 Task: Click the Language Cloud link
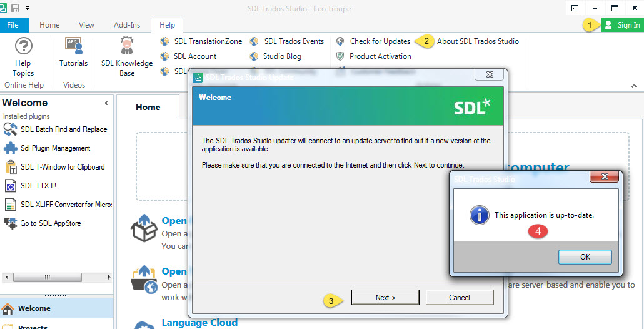pos(199,322)
